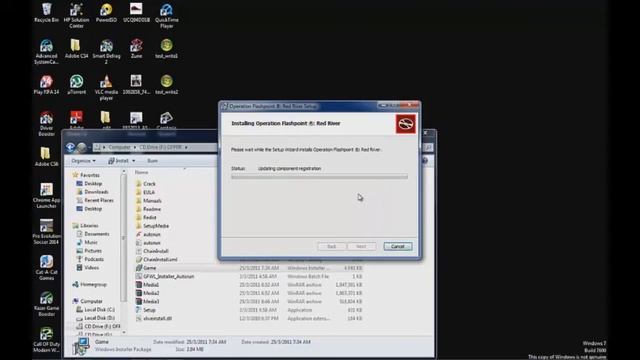Select Local Disk (D:) in navigation pane
Viewport: 640px width, 360px height.
pyautogui.click(x=96, y=318)
